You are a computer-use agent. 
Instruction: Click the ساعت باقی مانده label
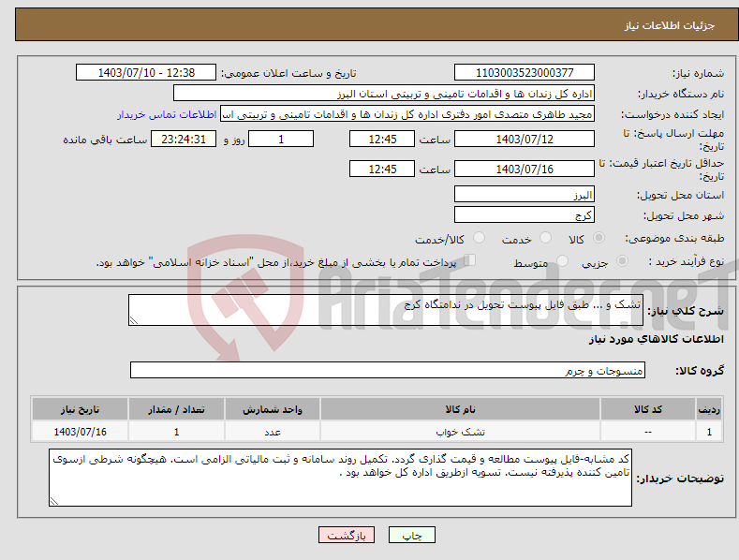tap(105, 140)
